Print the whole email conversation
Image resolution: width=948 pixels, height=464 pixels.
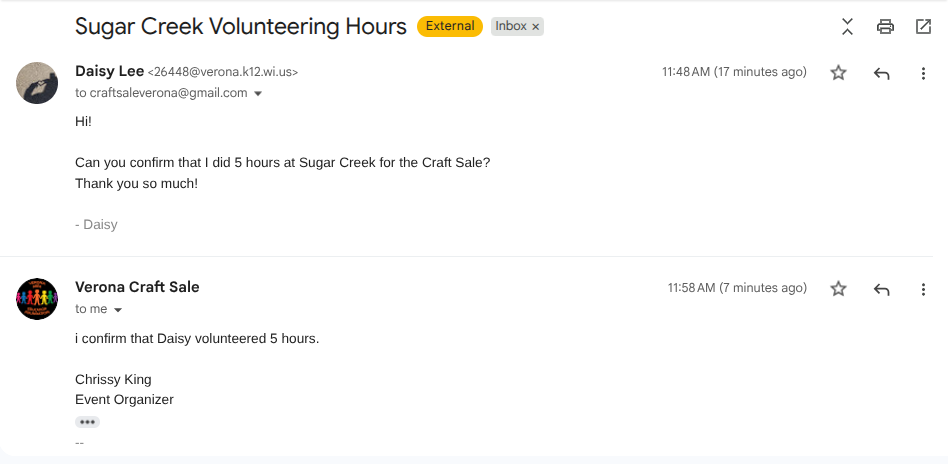(x=885, y=27)
